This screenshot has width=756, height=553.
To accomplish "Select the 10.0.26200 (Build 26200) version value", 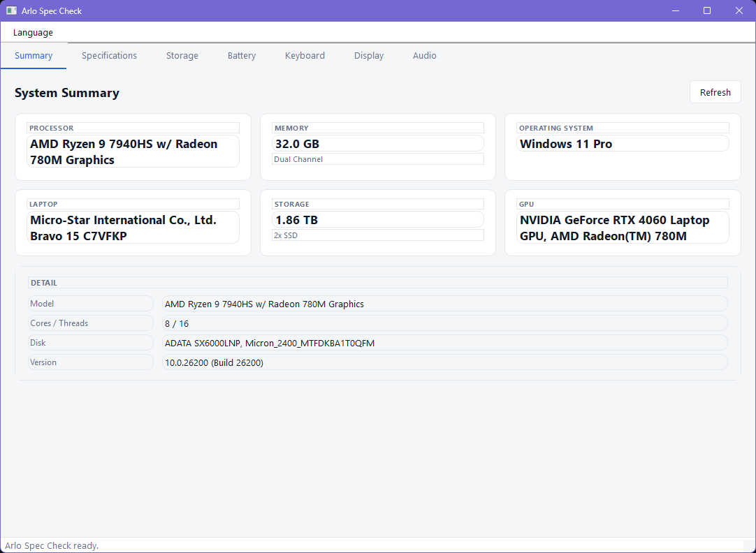I will coord(444,362).
